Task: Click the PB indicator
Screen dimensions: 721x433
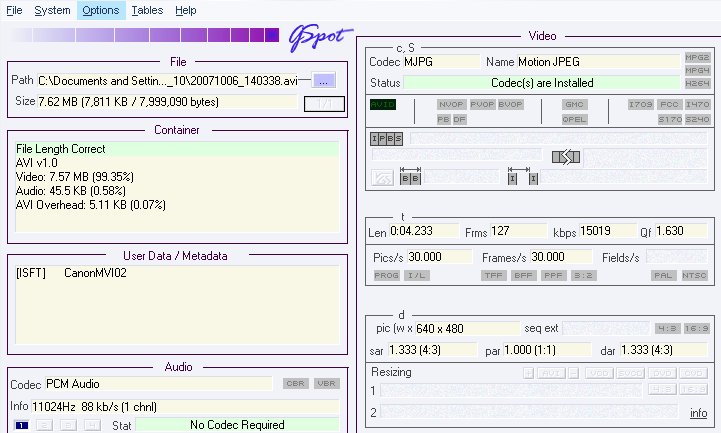Action: pyautogui.click(x=443, y=120)
